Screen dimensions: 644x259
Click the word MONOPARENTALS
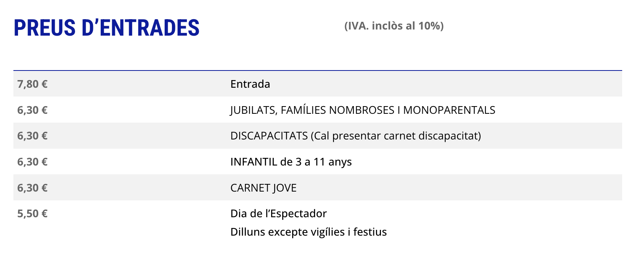[x=449, y=110]
